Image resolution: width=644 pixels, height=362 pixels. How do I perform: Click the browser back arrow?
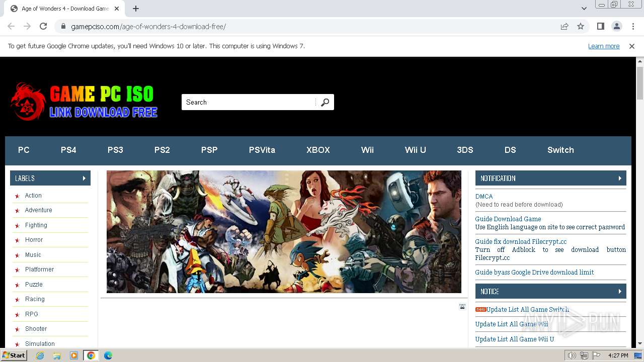pyautogui.click(x=11, y=26)
